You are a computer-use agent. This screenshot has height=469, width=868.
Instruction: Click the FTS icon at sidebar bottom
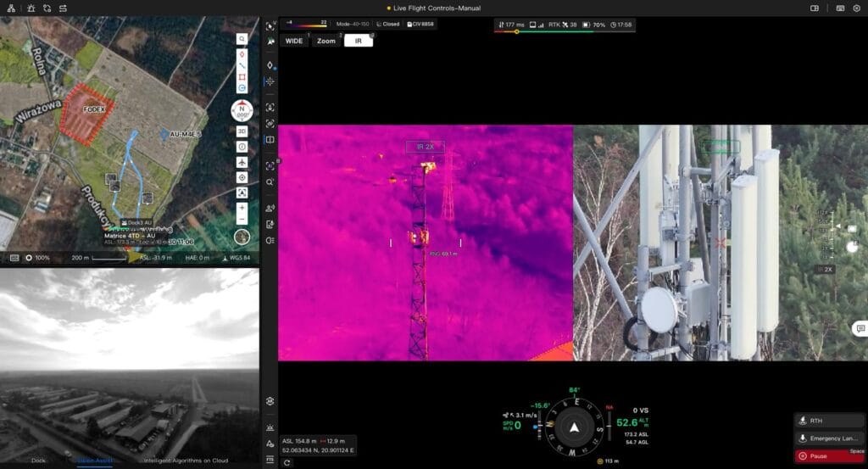pos(270,460)
